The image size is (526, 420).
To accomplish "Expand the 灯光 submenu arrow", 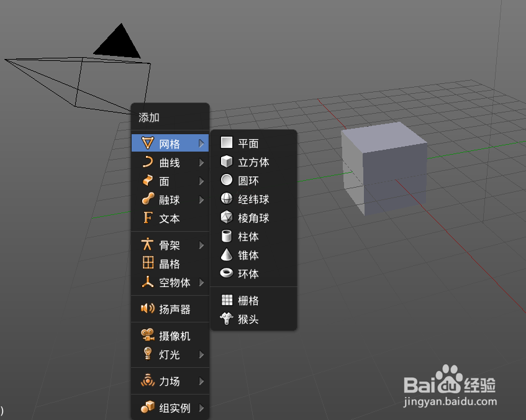I will 201,355.
